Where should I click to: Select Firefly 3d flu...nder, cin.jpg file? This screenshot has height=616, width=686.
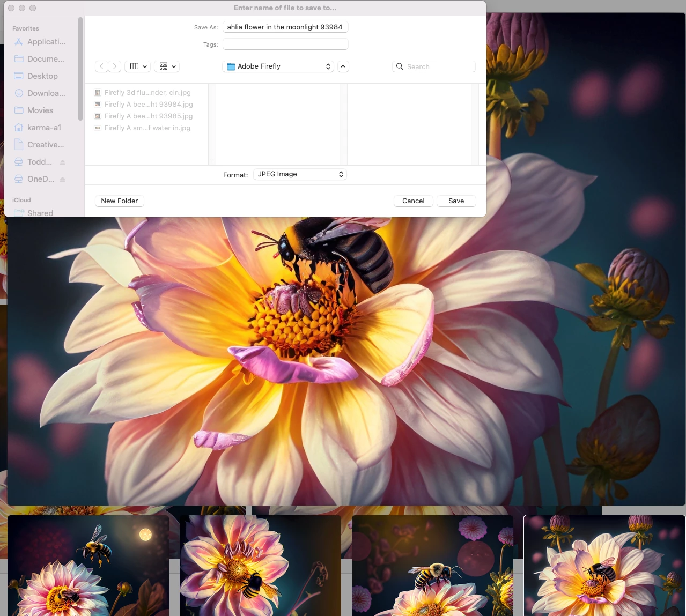point(143,92)
